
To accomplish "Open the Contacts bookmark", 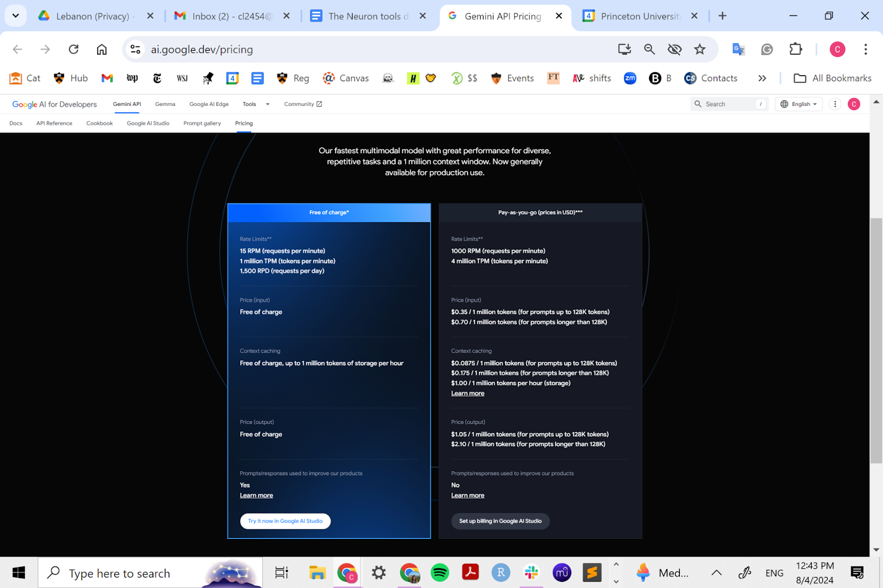I will click(711, 78).
